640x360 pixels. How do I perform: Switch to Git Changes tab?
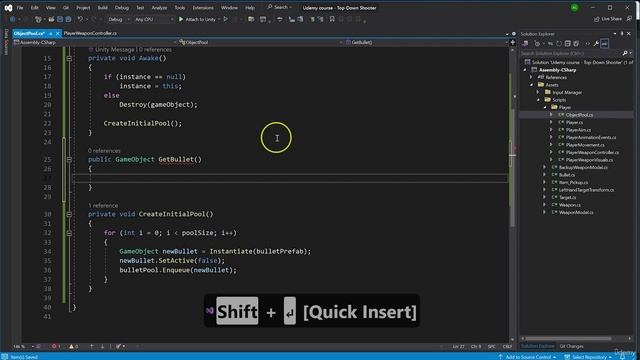pyautogui.click(x=571, y=346)
